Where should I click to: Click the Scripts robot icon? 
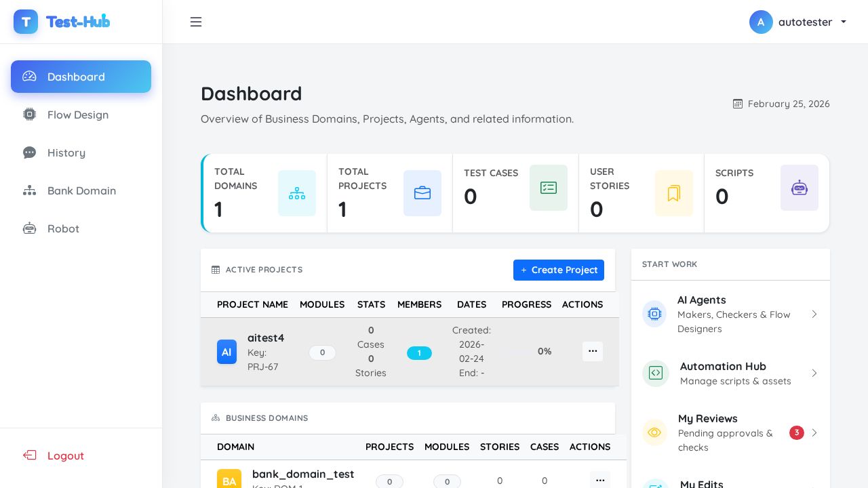coord(800,188)
